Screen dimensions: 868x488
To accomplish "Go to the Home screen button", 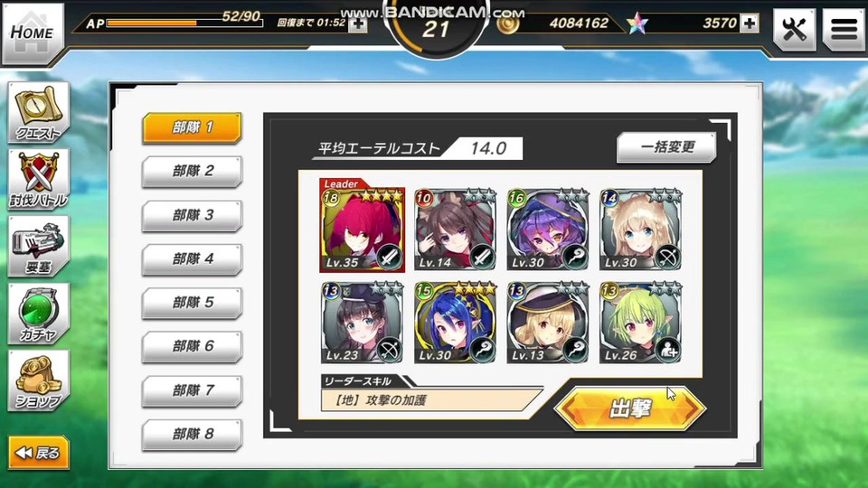I will (x=33, y=33).
